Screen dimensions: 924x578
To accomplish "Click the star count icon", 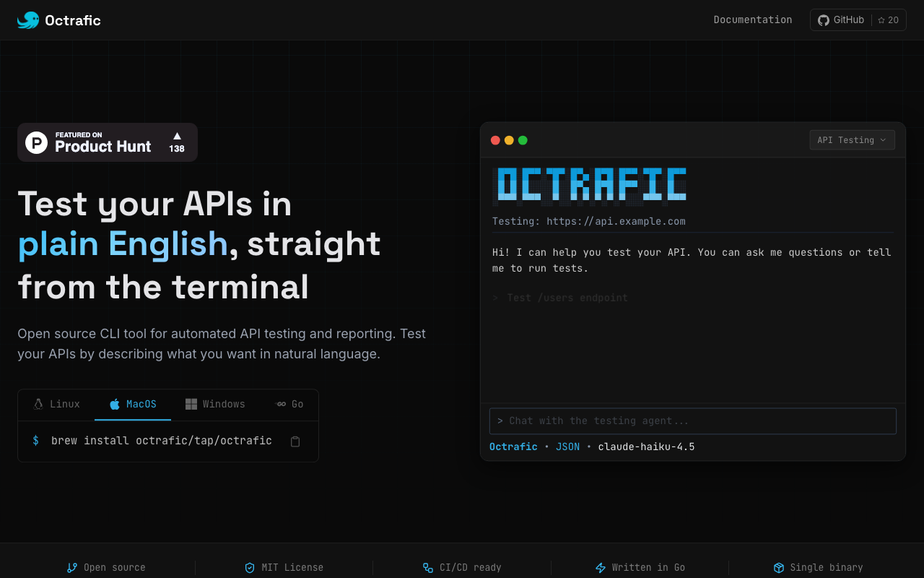I will point(881,20).
